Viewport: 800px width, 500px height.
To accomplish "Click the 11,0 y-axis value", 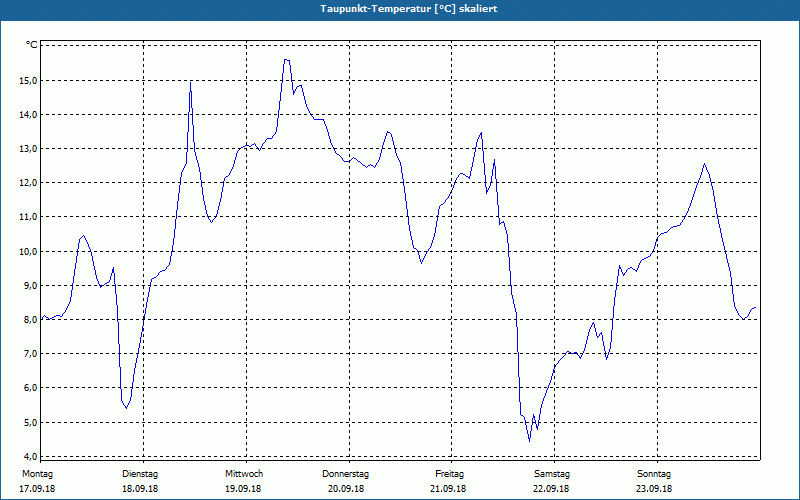I will (29, 217).
